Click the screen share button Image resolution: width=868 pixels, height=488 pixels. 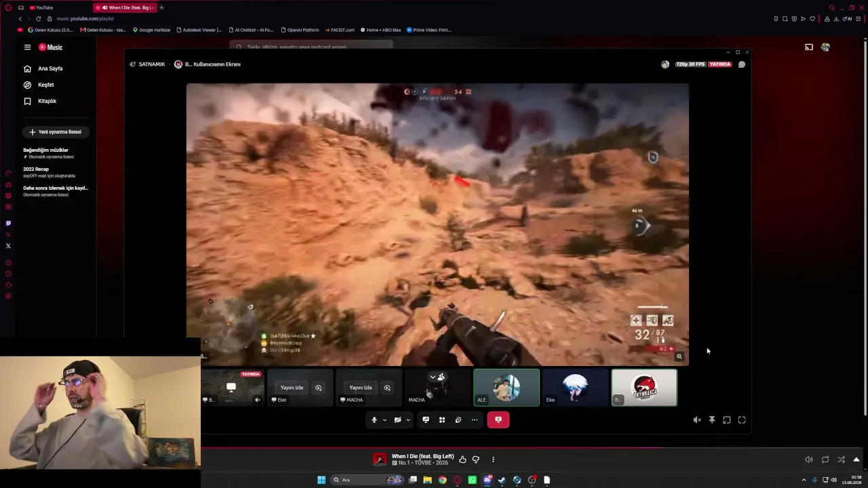(x=426, y=420)
